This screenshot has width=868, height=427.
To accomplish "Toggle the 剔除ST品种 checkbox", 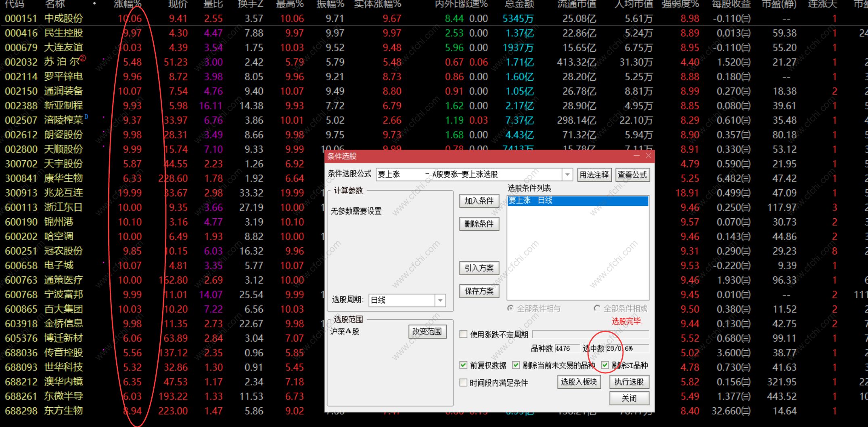I will click(x=605, y=365).
